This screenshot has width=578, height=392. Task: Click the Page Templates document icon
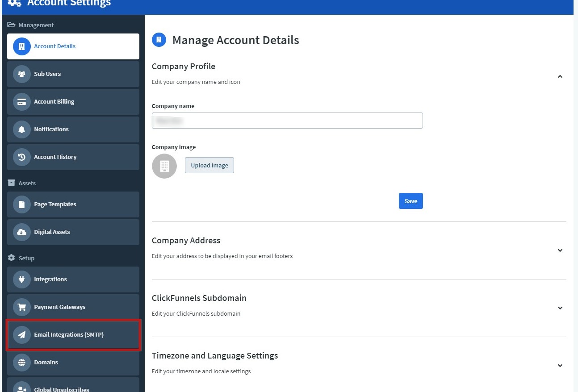coord(21,204)
